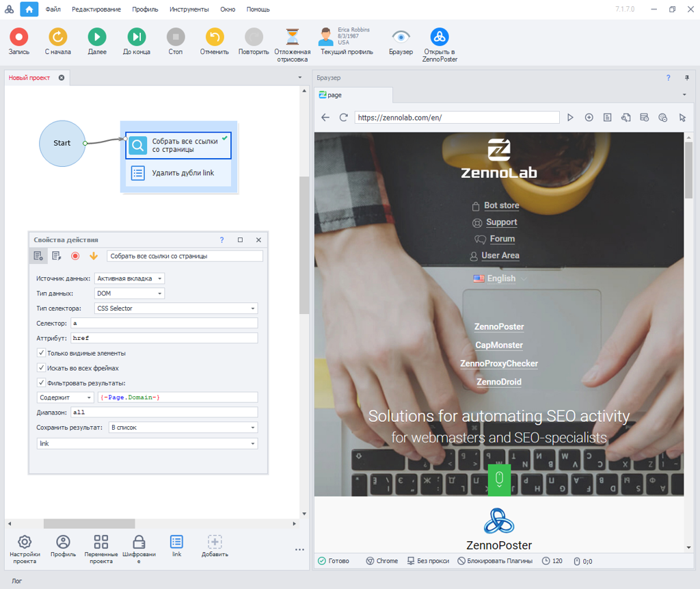This screenshot has width=700, height=589.
Task: Click the green Далее step icon
Action: [97, 37]
